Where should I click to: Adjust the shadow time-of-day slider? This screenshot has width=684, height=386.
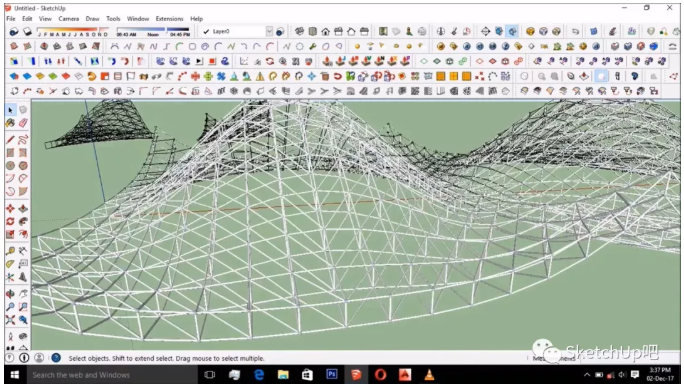point(153,32)
